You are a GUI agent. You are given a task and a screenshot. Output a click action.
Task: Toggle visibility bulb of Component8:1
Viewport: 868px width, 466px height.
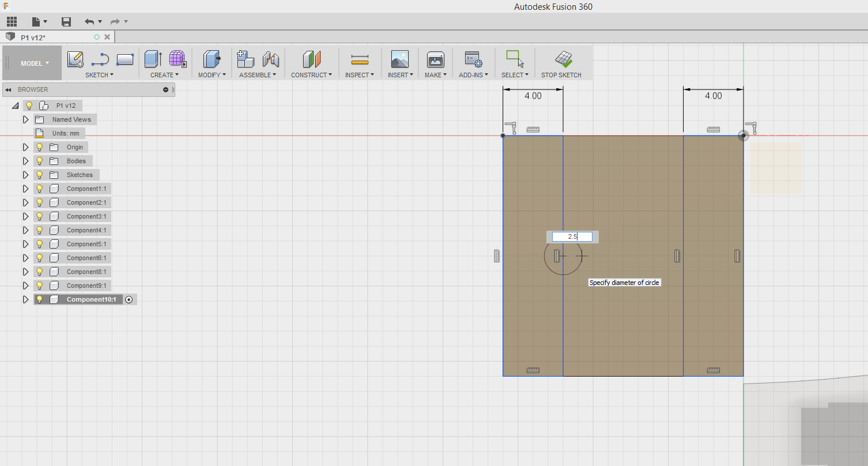coord(40,272)
